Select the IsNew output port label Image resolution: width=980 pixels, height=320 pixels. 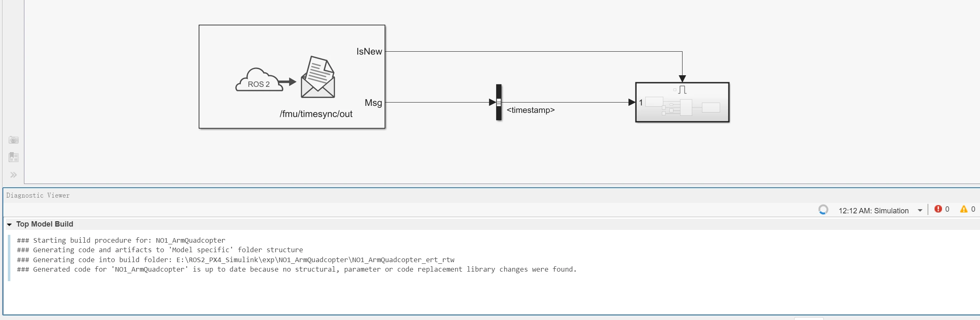coord(369,52)
